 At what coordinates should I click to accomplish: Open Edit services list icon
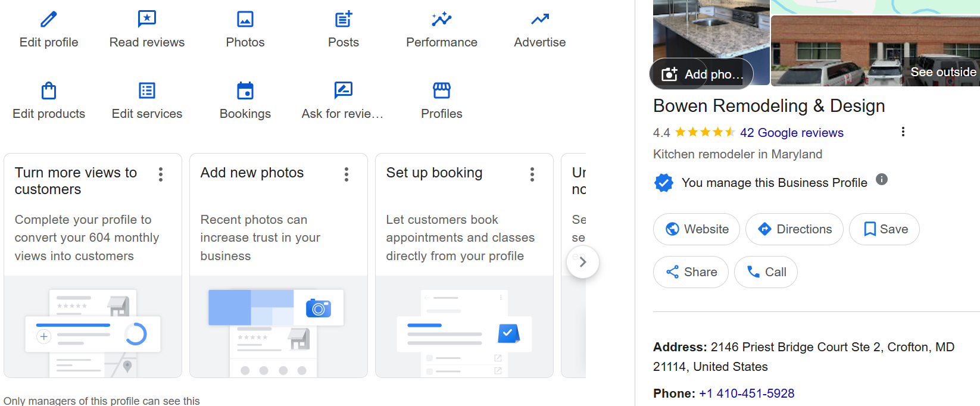pos(147,90)
